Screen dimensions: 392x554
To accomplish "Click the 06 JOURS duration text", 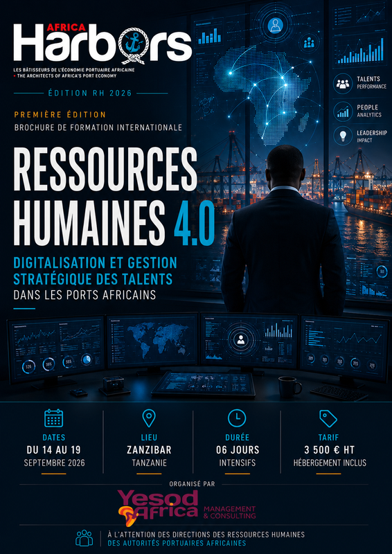I will point(238,449).
